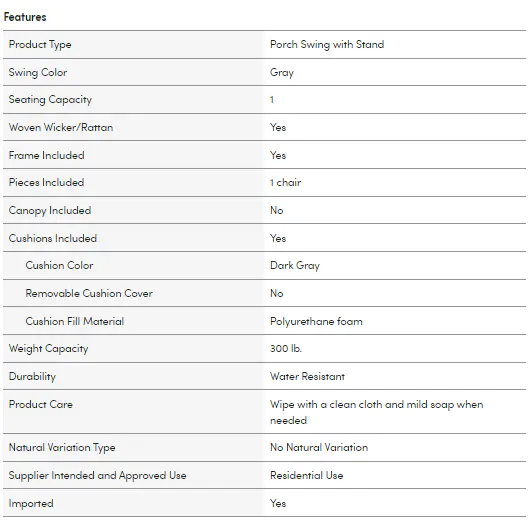Viewport: 532px width, 520px height.
Task: Click the 1 chair value
Action: pyautogui.click(x=285, y=182)
